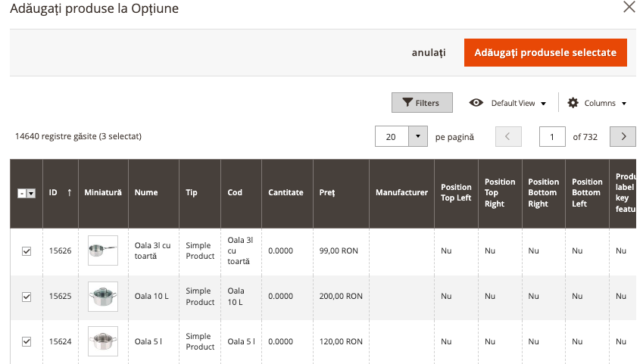Click the funnel icon on Filters button

[407, 102]
